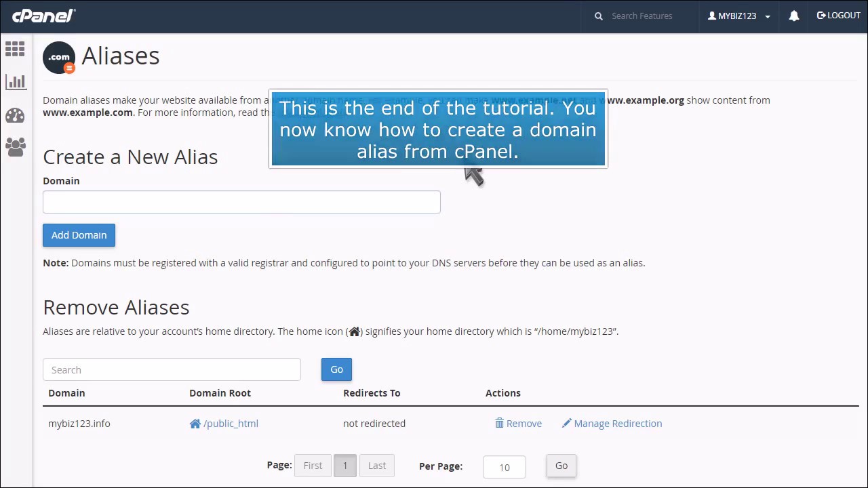
Task: Click the Actions column header
Action: tap(502, 393)
